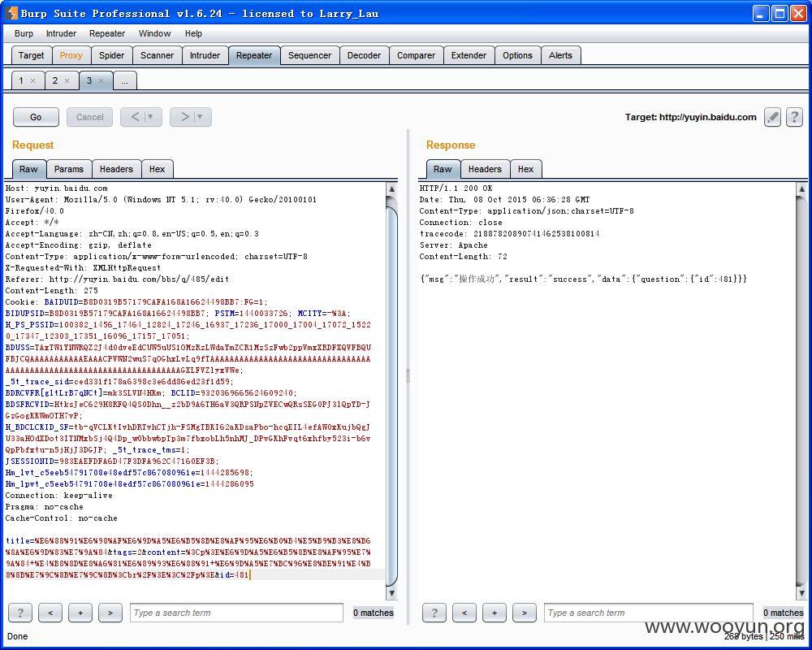
Task: Open the Burp menu
Action: coord(24,33)
